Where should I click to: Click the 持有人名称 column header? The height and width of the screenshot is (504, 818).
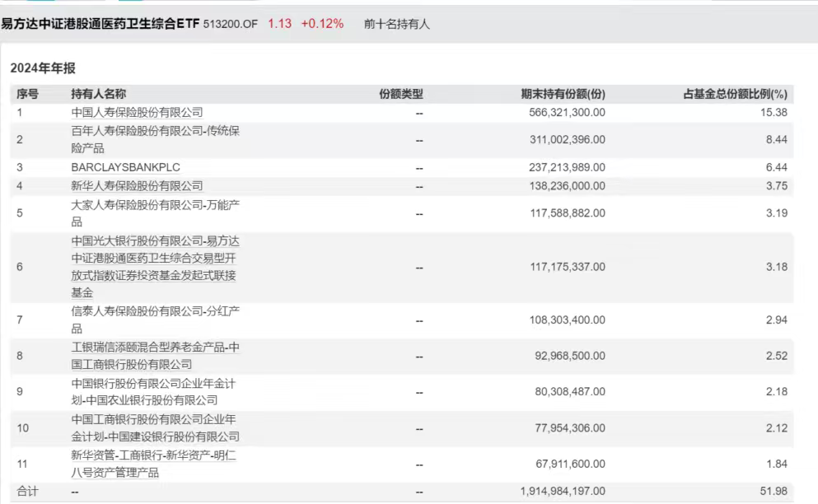coord(99,94)
